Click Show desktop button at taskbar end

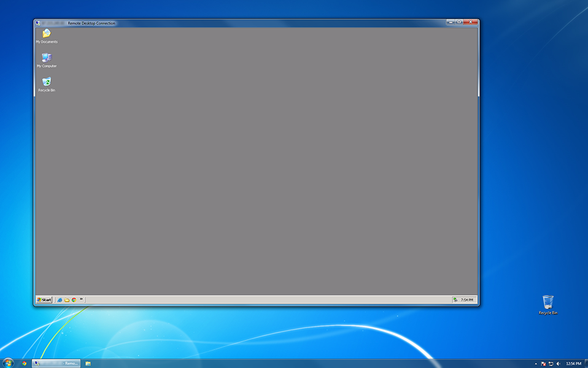point(586,364)
